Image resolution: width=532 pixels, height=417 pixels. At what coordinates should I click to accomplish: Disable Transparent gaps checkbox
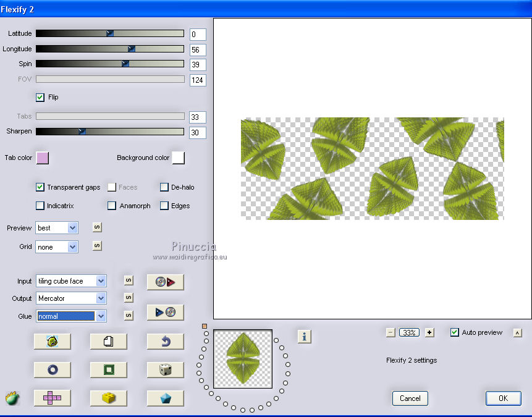(x=40, y=187)
